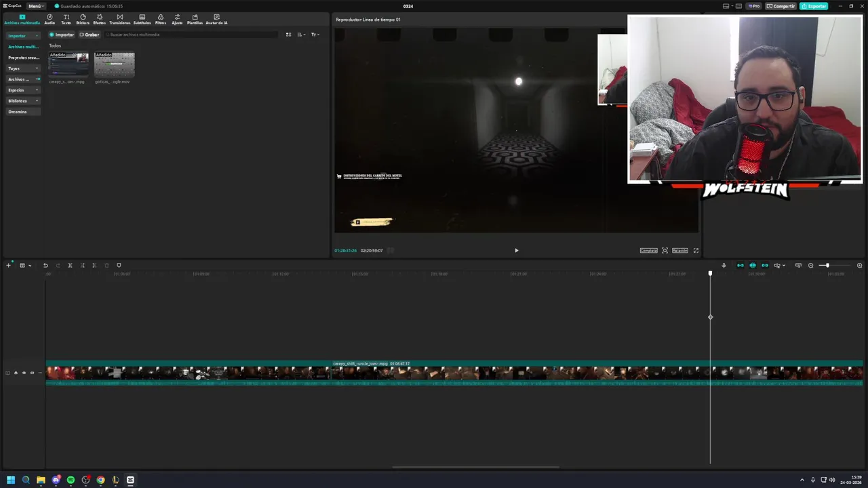Delete left of playhead trim icon
This screenshot has width=868, height=488.
(83, 265)
